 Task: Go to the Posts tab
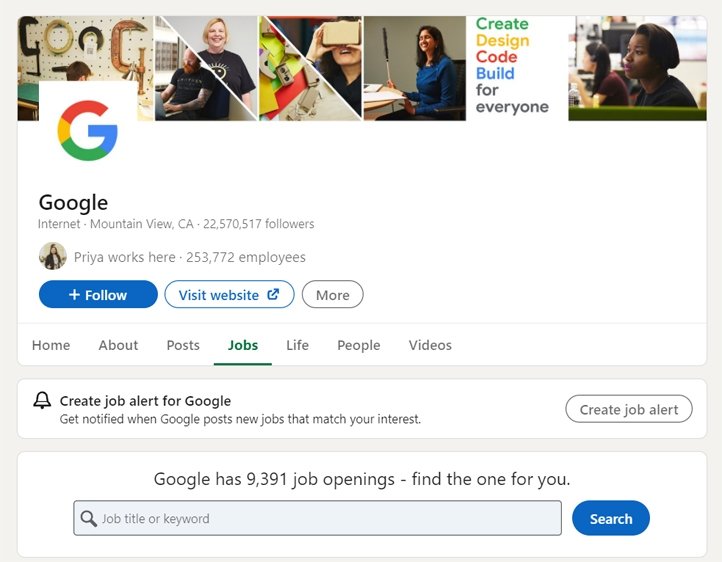tap(183, 345)
